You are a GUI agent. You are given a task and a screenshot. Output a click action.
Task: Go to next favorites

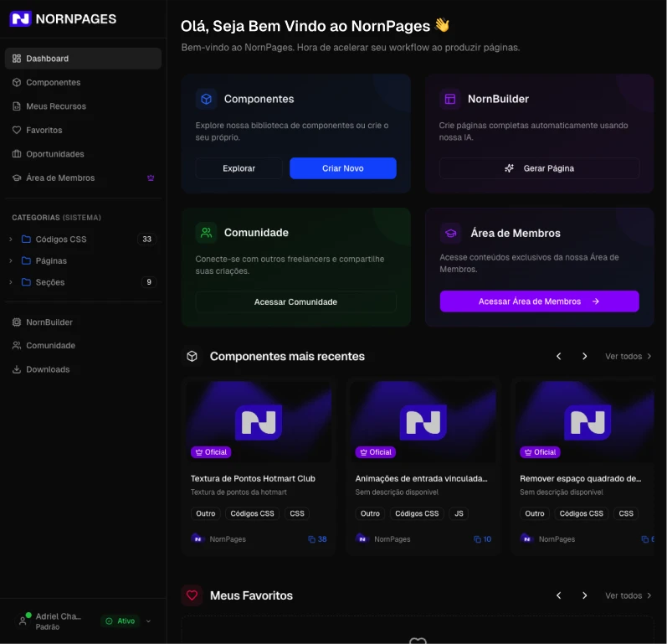(584, 595)
